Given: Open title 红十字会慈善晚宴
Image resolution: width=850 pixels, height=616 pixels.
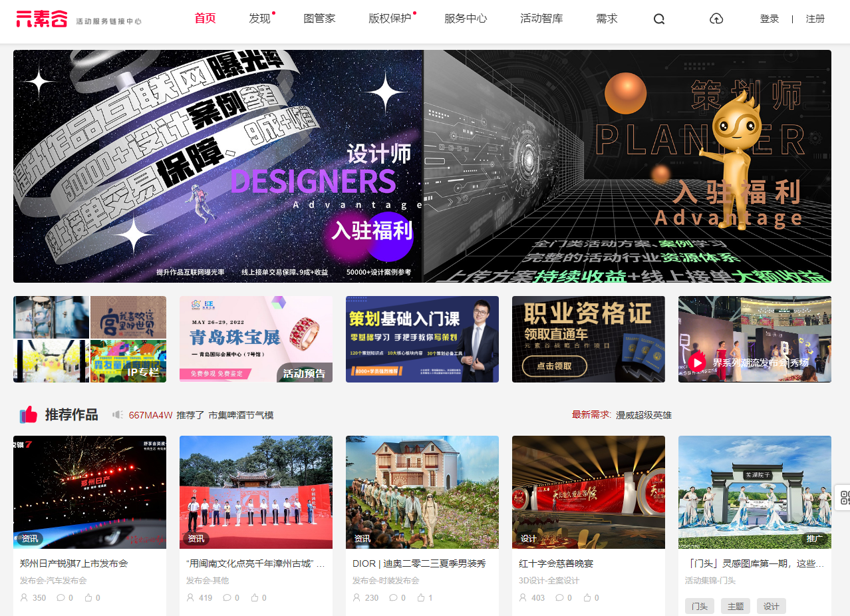Looking at the screenshot, I should pyautogui.click(x=556, y=563).
